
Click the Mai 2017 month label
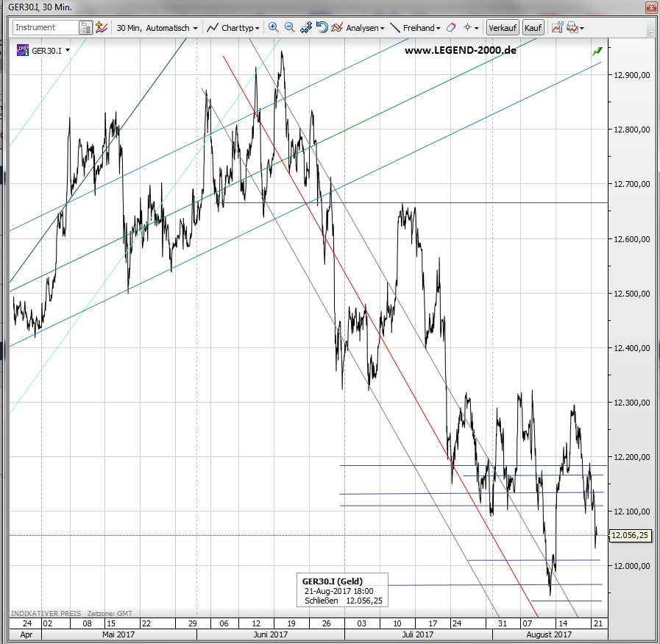tap(118, 634)
